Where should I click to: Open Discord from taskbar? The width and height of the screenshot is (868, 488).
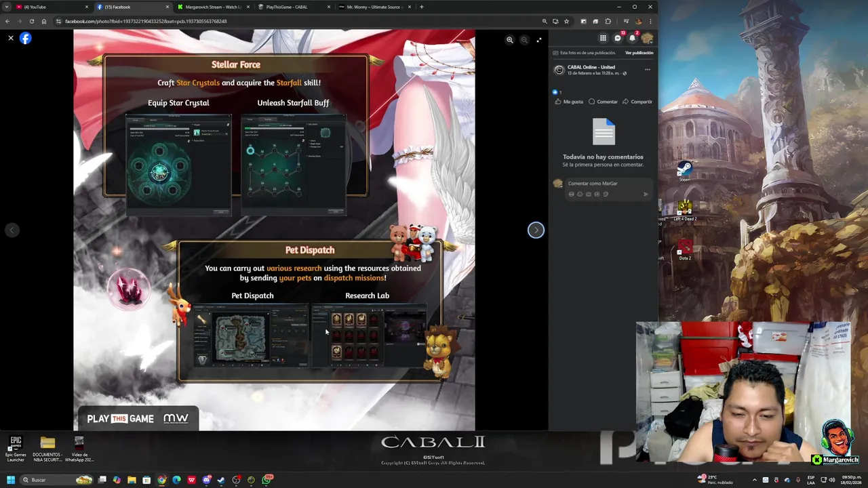206,480
